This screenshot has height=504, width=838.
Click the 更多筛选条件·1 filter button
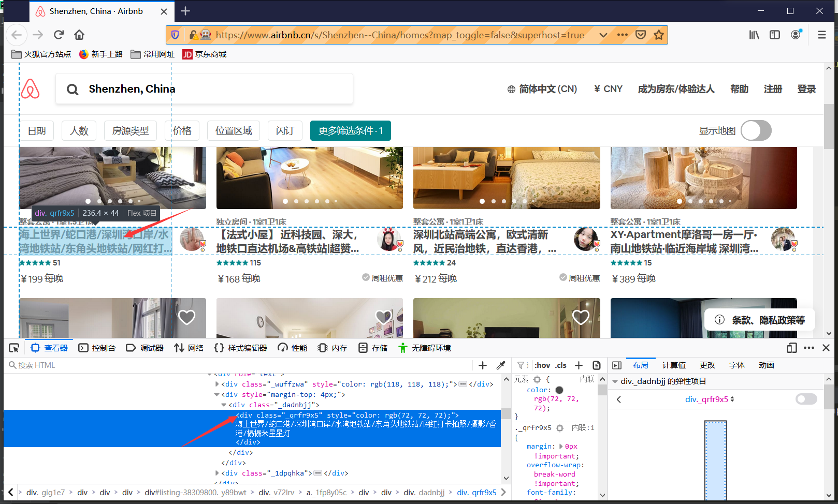[x=350, y=130]
